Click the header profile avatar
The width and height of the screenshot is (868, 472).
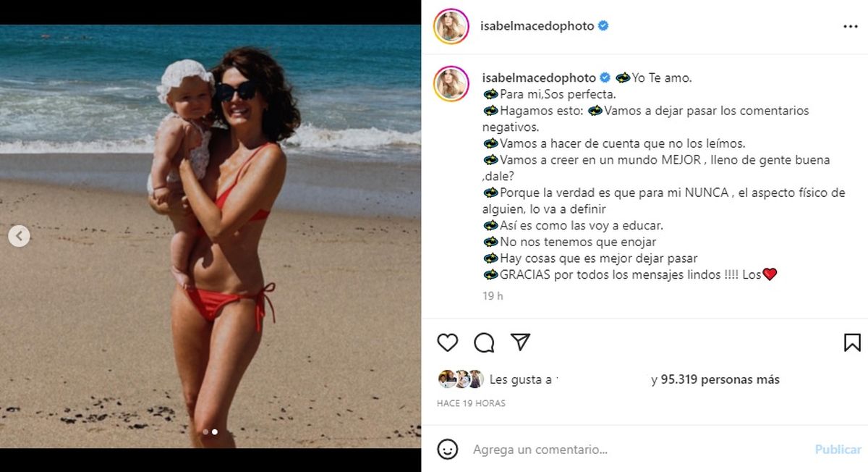[451, 26]
